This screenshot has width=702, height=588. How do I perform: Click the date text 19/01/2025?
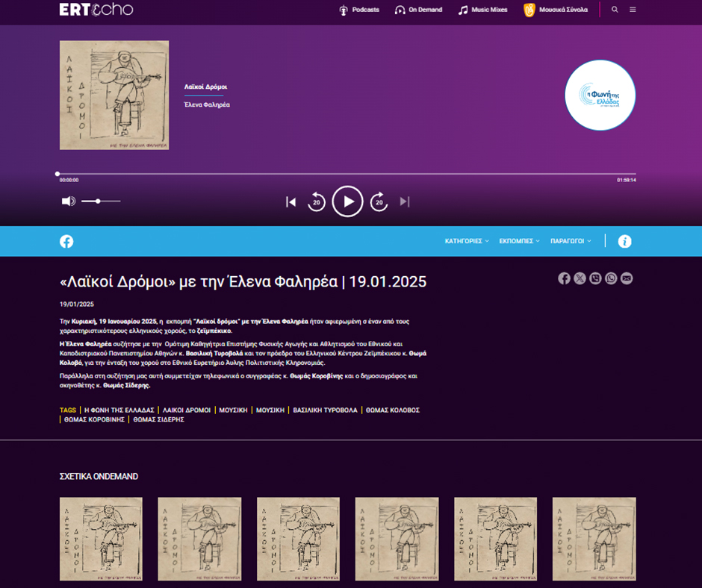click(x=77, y=304)
